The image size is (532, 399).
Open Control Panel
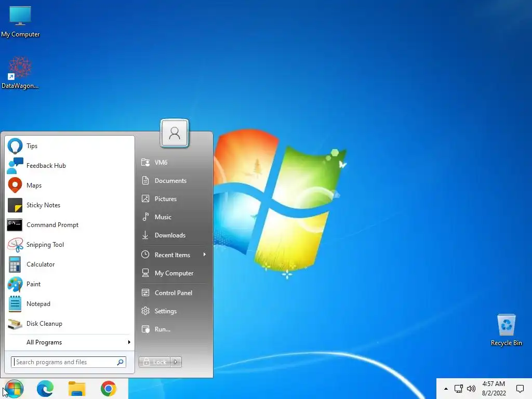click(x=174, y=293)
